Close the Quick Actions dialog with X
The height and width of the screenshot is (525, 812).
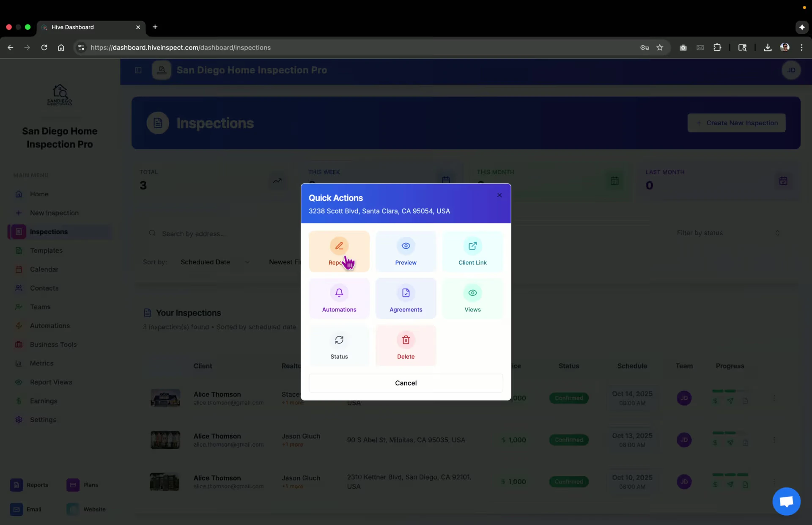pos(499,195)
